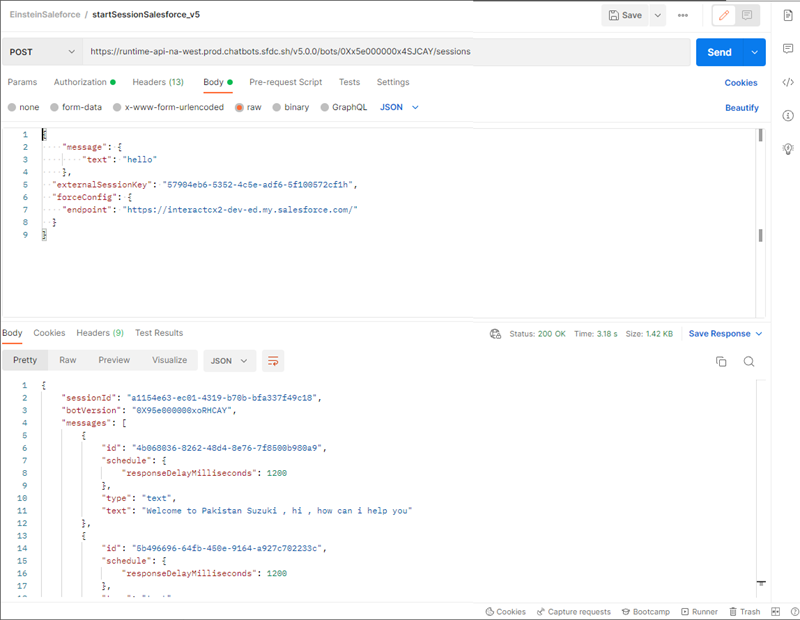Viewport: 800px width, 620px height.
Task: Click the search icon in response panel
Action: [748, 361]
